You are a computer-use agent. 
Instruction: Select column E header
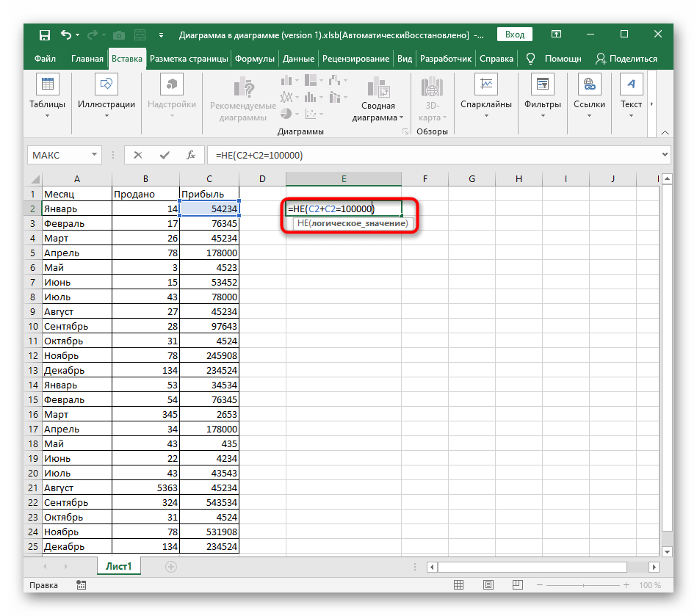coord(344,178)
